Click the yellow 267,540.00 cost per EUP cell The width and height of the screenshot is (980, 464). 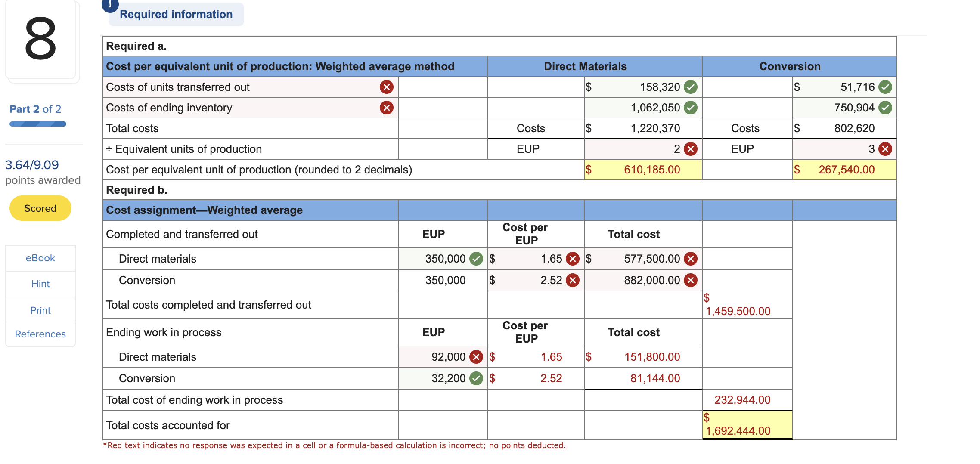844,170
